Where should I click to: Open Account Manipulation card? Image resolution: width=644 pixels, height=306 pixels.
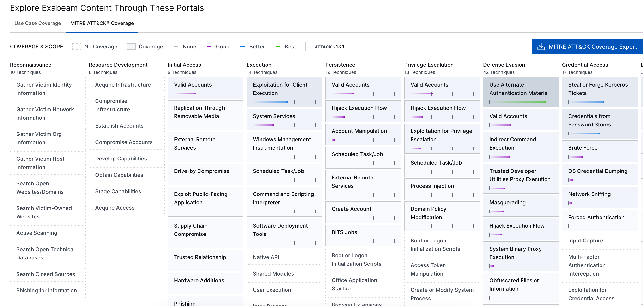pyautogui.click(x=363, y=135)
